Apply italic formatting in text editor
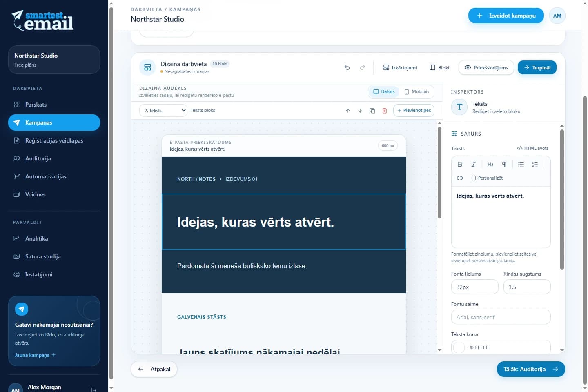 pyautogui.click(x=474, y=164)
